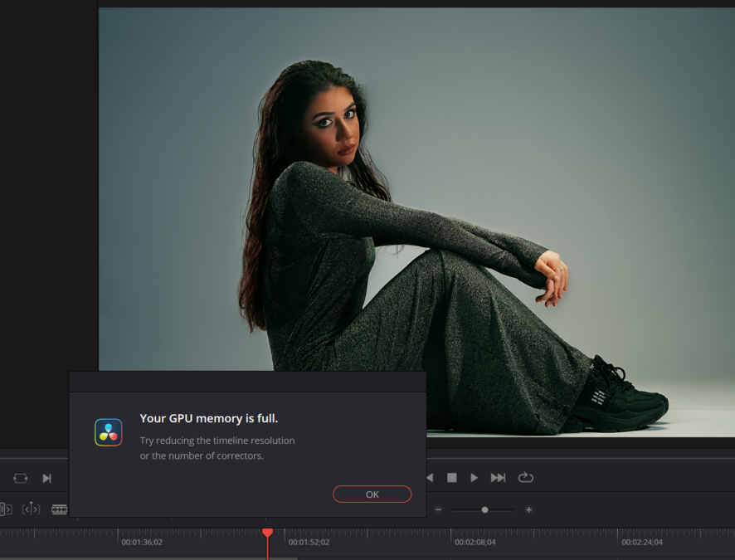Click the red playhead on the timeline ruler
Viewport: 735px width, 560px height.
tap(268, 533)
